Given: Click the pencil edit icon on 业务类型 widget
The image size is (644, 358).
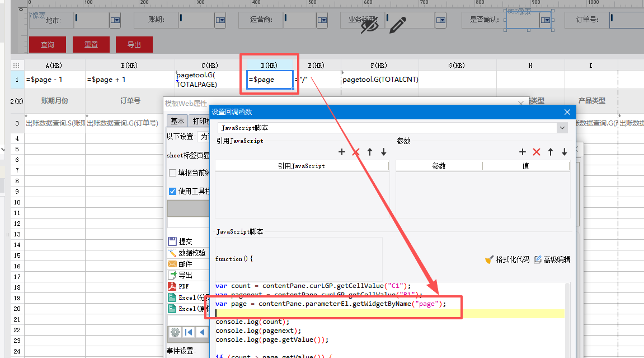Looking at the screenshot, I should pos(398,25).
